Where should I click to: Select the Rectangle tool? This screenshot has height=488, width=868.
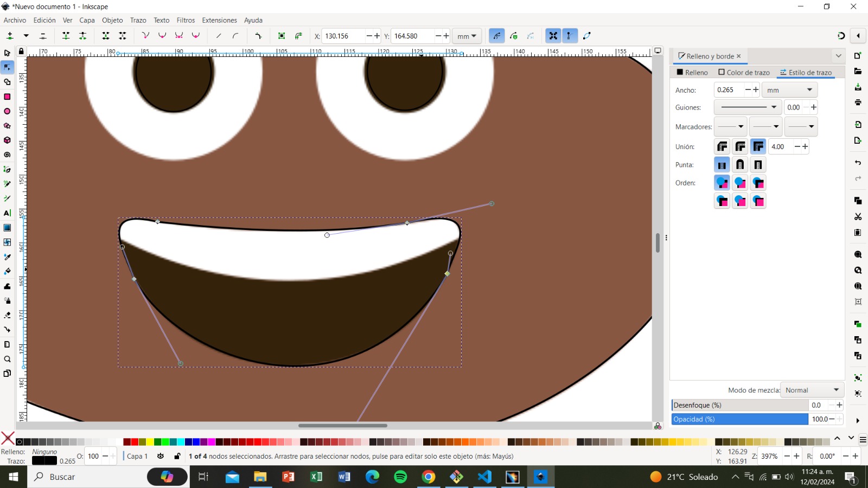pos(7,97)
